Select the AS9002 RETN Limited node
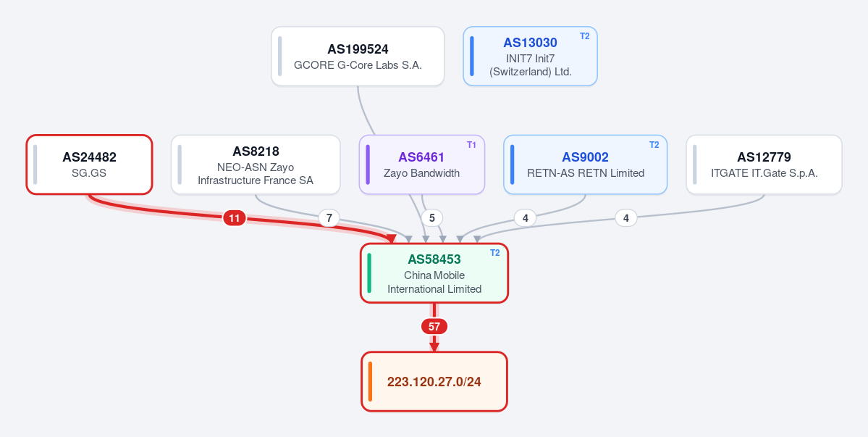Screen dimensions: 868x437 coord(585,165)
